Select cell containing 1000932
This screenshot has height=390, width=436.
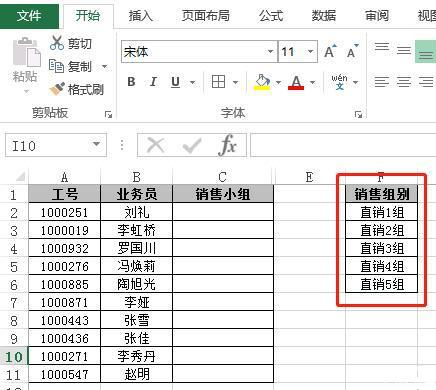point(64,248)
